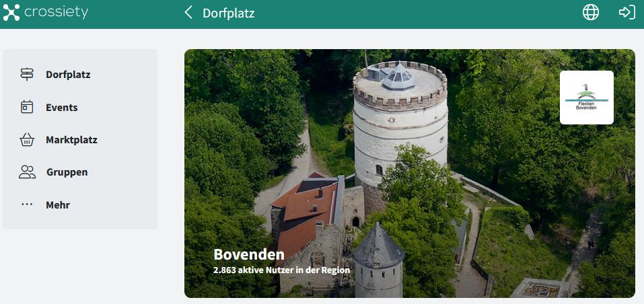The height and width of the screenshot is (304, 644).
Task: Click the crossiety logo symbol
Action: [11, 13]
